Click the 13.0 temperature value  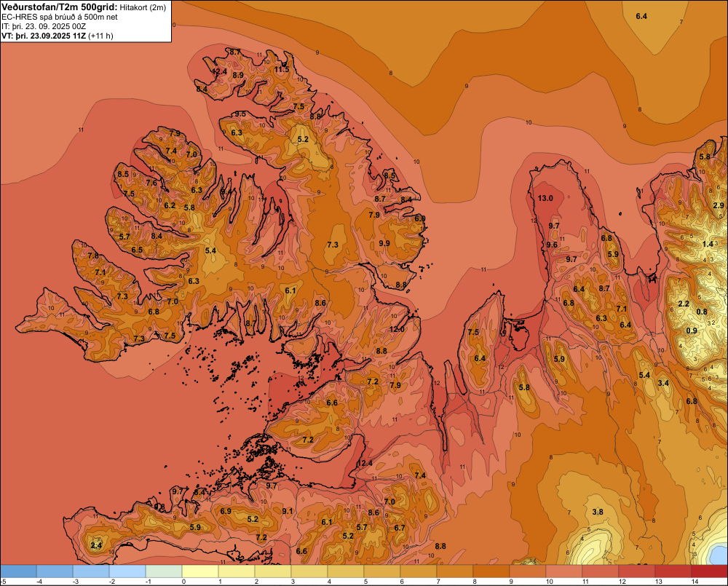(545, 198)
